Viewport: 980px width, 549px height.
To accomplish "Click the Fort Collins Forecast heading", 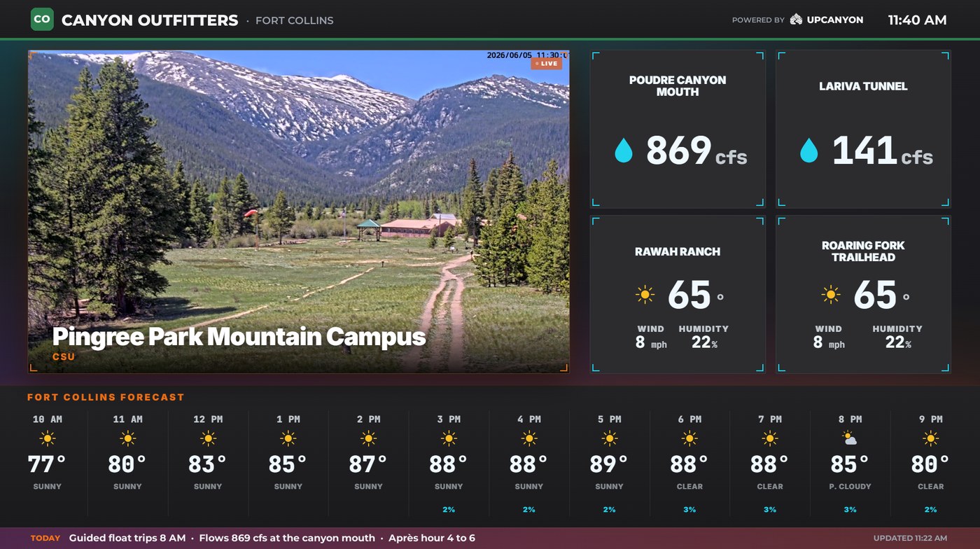I will tap(106, 397).
